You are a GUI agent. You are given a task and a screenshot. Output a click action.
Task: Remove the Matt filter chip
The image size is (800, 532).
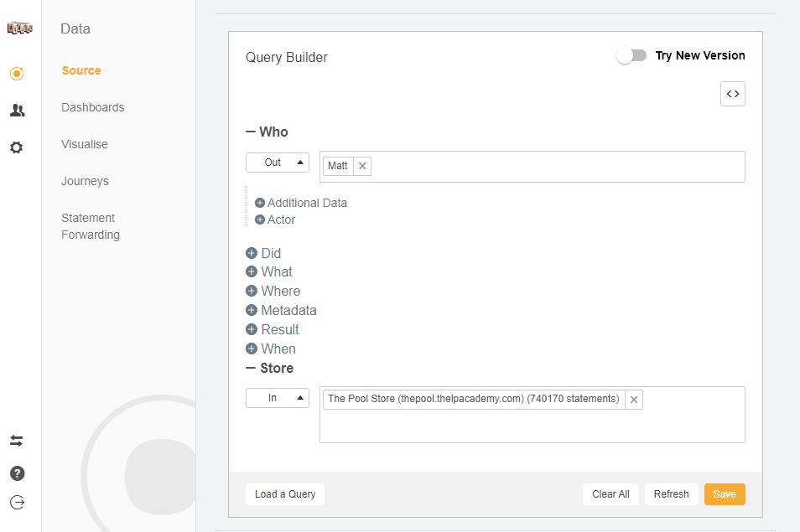click(361, 166)
